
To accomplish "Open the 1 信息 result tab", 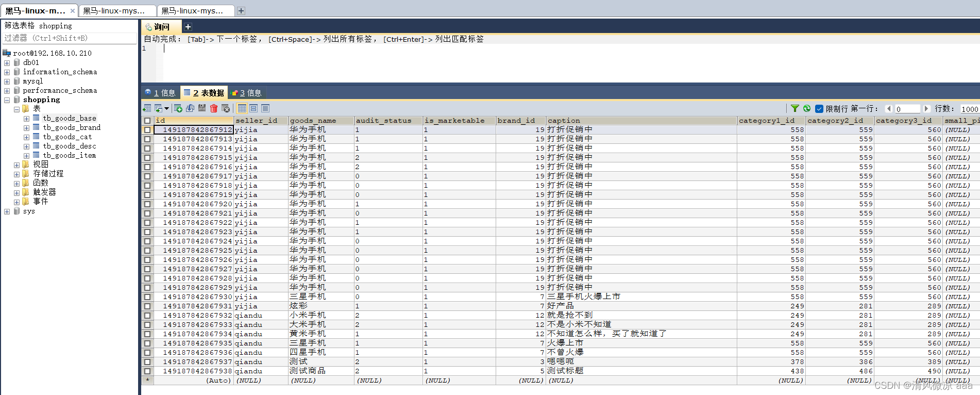I will [160, 93].
